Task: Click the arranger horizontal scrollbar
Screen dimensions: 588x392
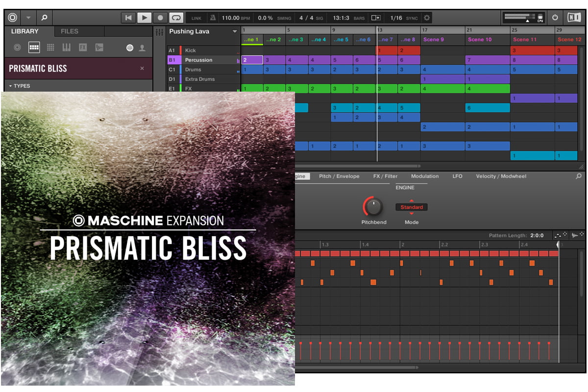Action: point(358,166)
